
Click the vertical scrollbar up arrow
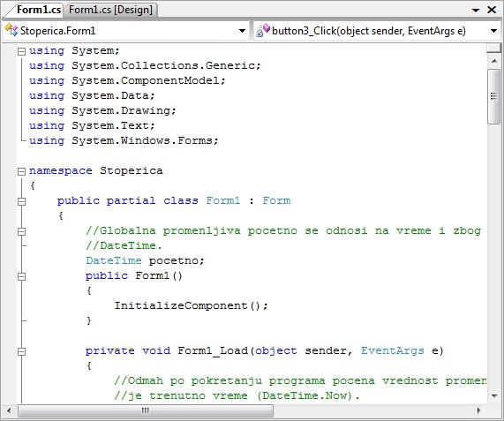click(x=494, y=60)
